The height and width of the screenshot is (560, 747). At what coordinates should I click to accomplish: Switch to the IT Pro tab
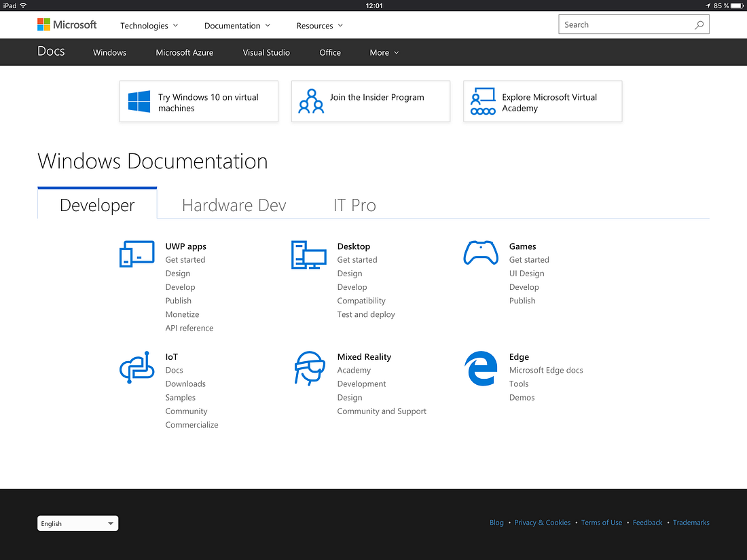(x=354, y=205)
